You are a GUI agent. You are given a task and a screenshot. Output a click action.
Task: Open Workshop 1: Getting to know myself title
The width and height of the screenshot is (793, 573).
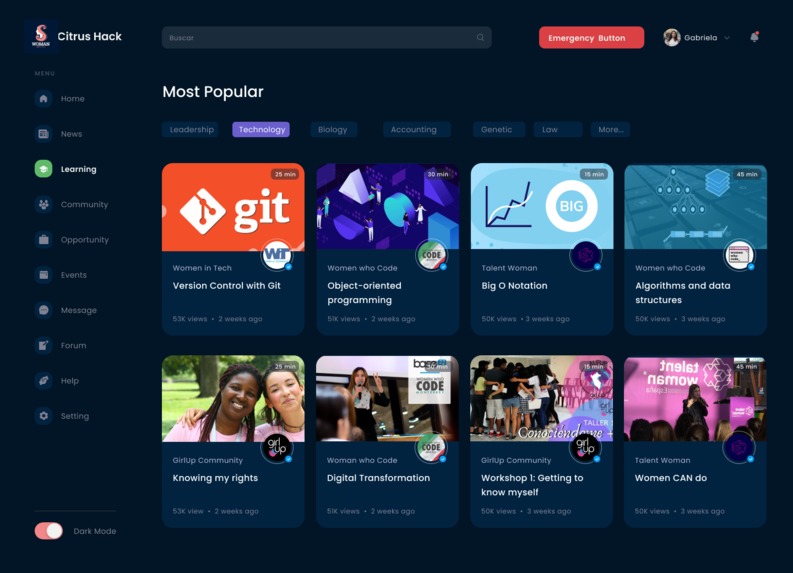[x=532, y=485]
